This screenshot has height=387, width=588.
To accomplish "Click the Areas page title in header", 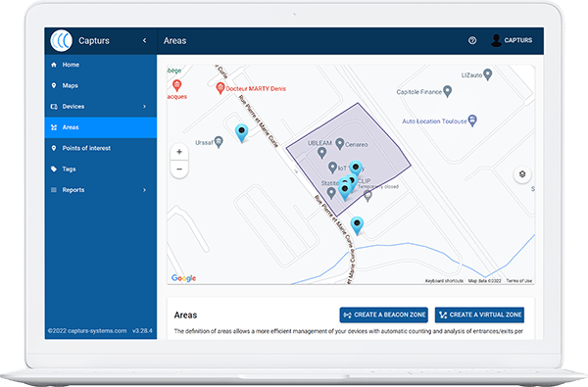I will tap(175, 40).
